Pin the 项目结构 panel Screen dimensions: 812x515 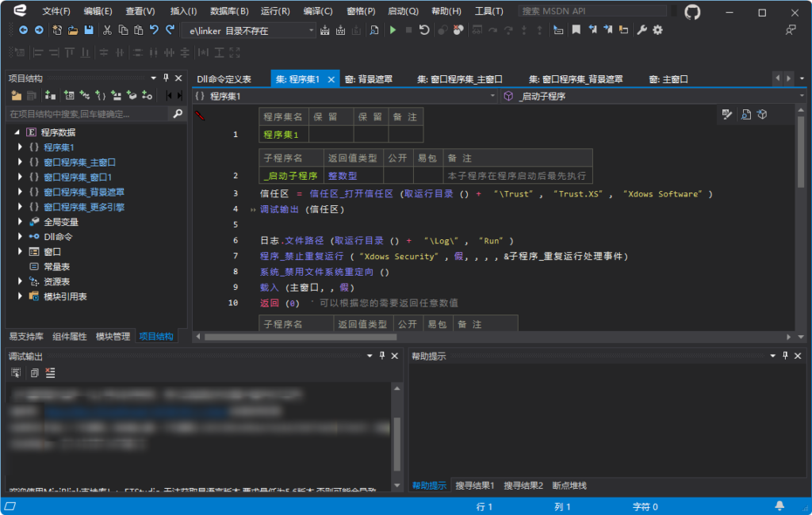pos(166,78)
